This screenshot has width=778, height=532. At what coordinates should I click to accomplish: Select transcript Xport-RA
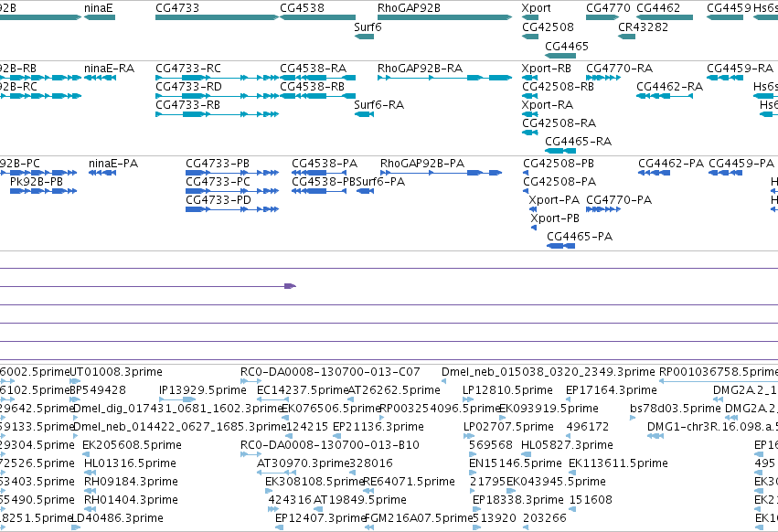tap(530, 114)
